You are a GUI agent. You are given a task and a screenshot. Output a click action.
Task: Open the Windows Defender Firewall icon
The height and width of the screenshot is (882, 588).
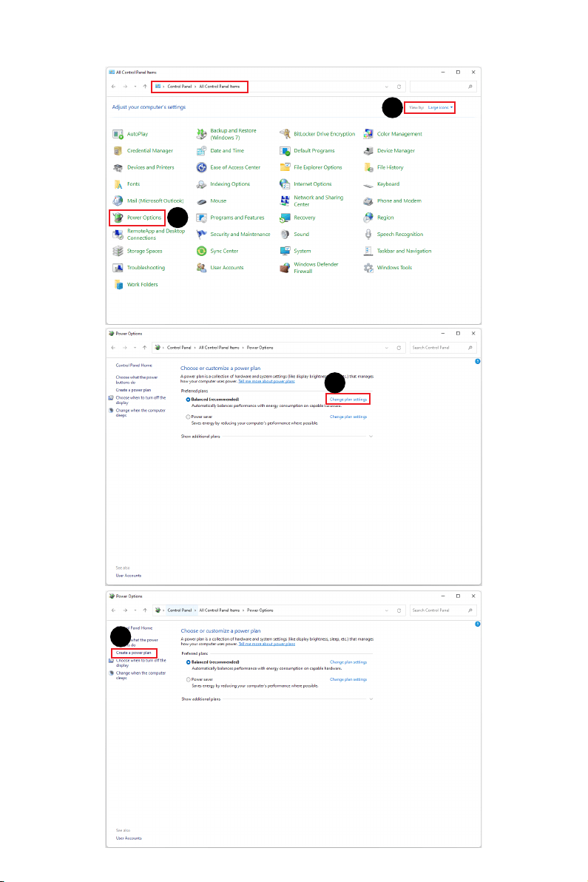pos(285,268)
